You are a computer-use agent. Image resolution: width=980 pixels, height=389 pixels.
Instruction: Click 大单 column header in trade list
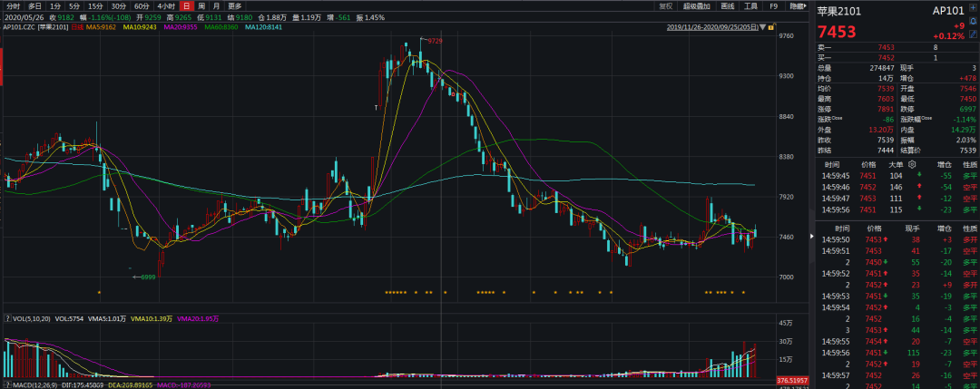point(896,165)
